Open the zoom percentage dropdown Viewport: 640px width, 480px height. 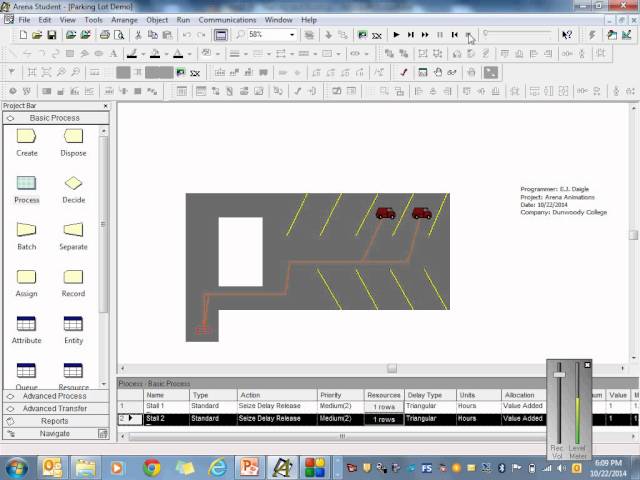[x=292, y=35]
